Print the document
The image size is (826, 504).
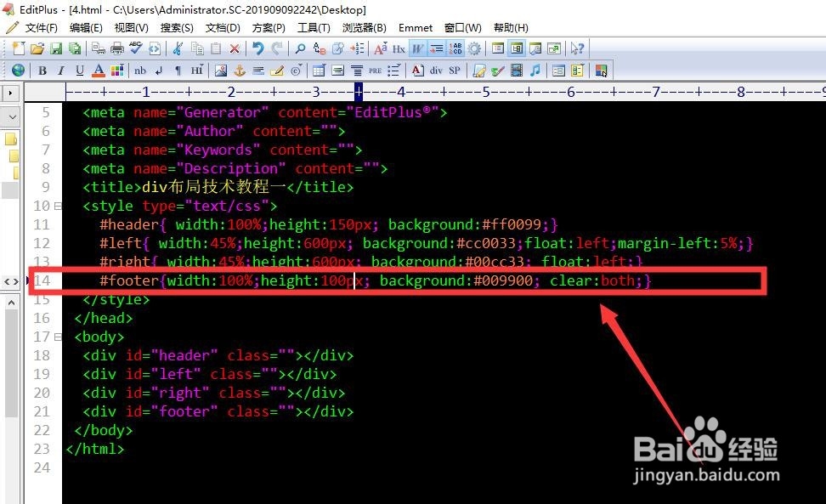[117, 49]
